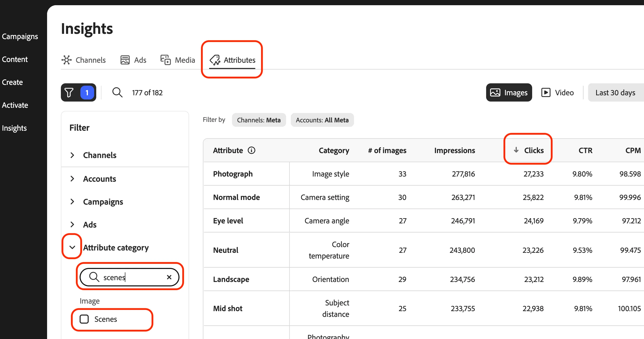Open Insights in the left sidebar

tap(14, 128)
